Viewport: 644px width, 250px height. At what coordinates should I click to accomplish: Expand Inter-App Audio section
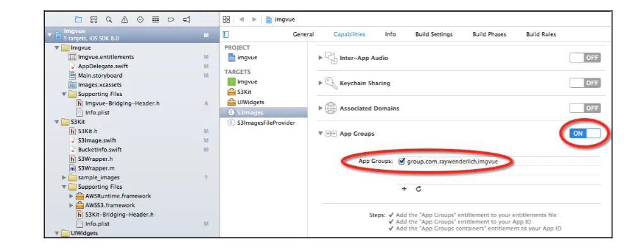pyautogui.click(x=320, y=58)
